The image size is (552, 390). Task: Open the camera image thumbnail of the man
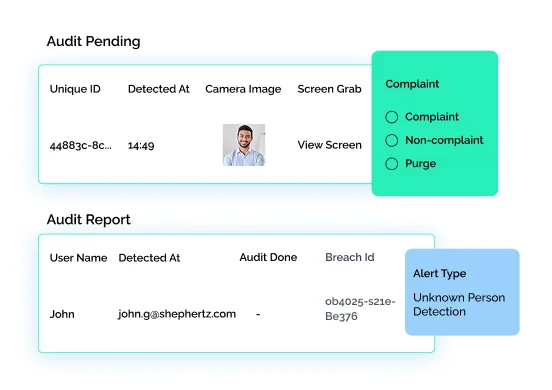(244, 145)
